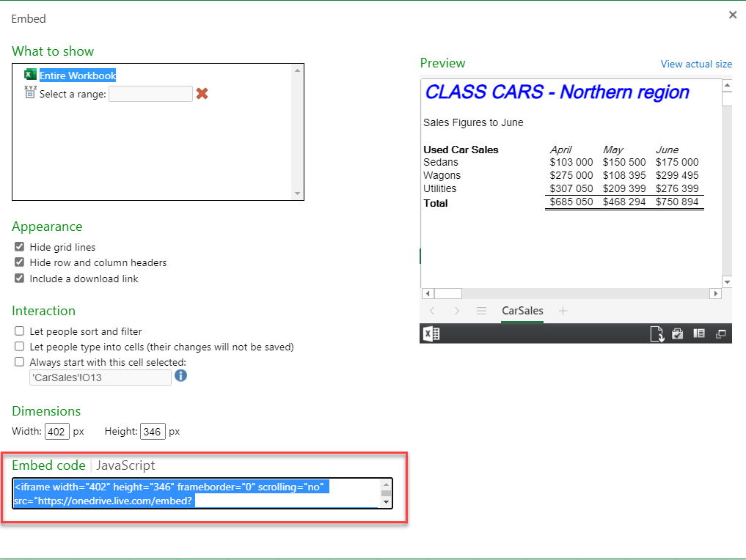
Task: Select the CarSales sheet tab
Action: [522, 311]
